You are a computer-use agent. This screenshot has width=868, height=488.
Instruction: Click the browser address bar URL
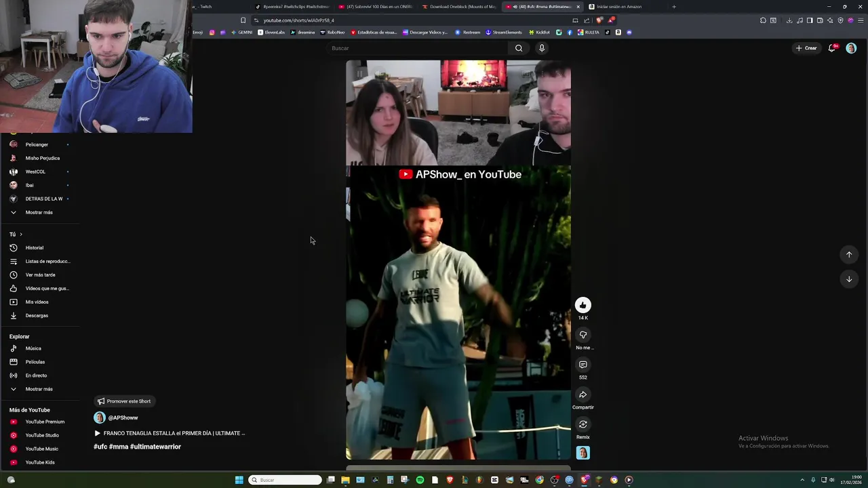click(x=298, y=20)
